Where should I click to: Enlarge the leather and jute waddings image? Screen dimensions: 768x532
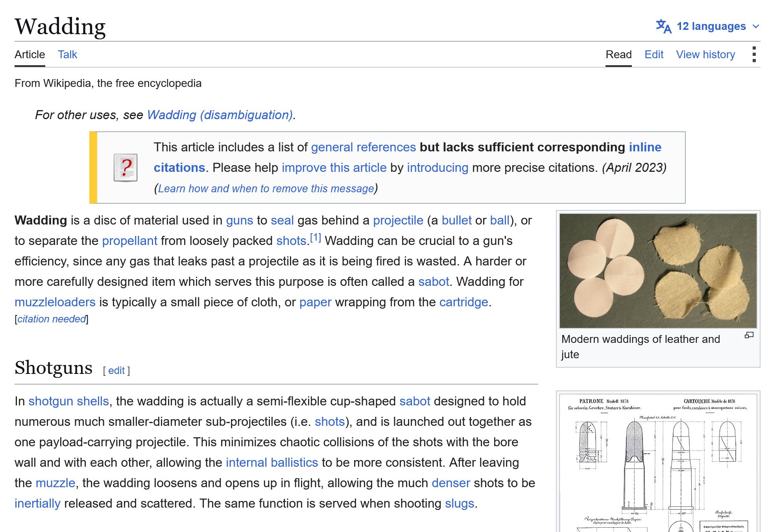(749, 335)
